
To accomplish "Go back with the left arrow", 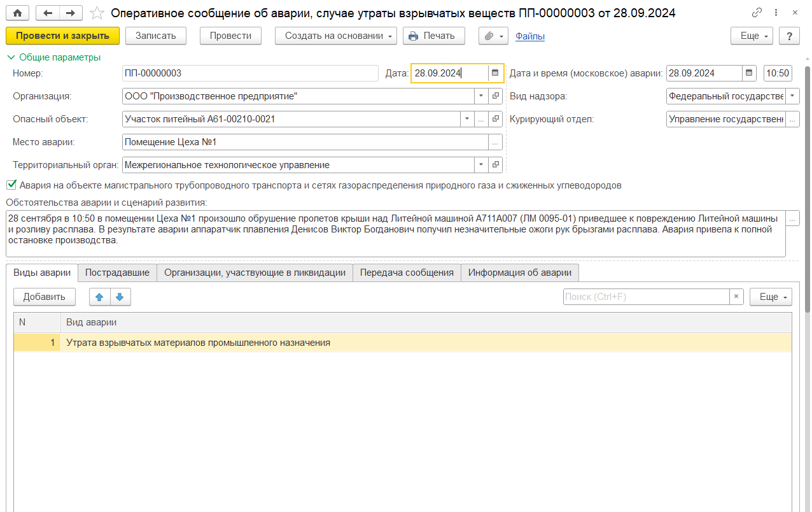I will click(48, 13).
